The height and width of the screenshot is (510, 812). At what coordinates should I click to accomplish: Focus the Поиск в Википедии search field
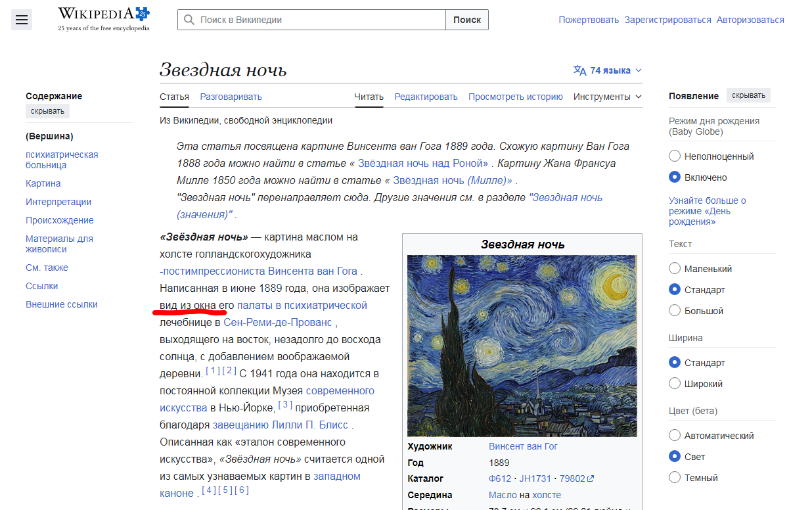pyautogui.click(x=311, y=20)
